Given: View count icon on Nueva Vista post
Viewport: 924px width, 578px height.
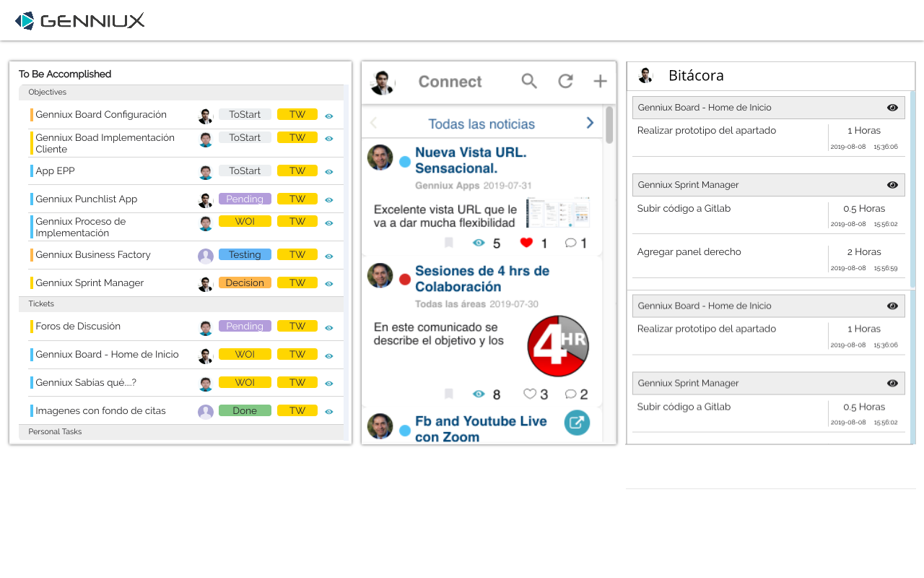Looking at the screenshot, I should (x=479, y=243).
